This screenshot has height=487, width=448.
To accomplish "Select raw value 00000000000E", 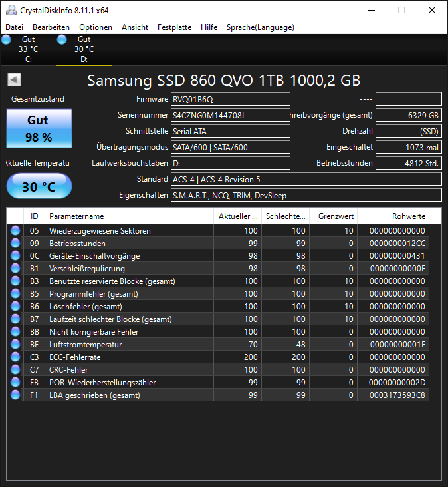I will pyautogui.click(x=397, y=269).
